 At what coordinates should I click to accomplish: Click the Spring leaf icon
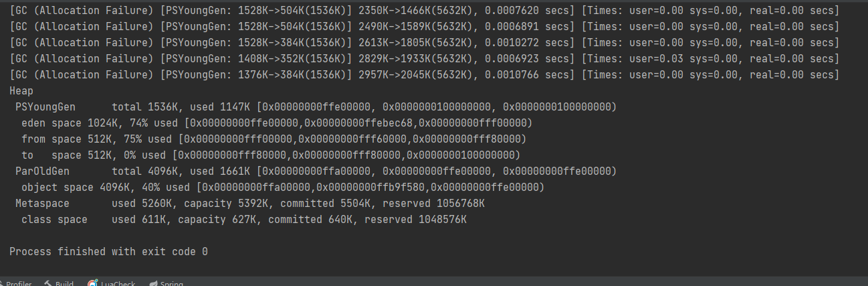pyautogui.click(x=153, y=283)
